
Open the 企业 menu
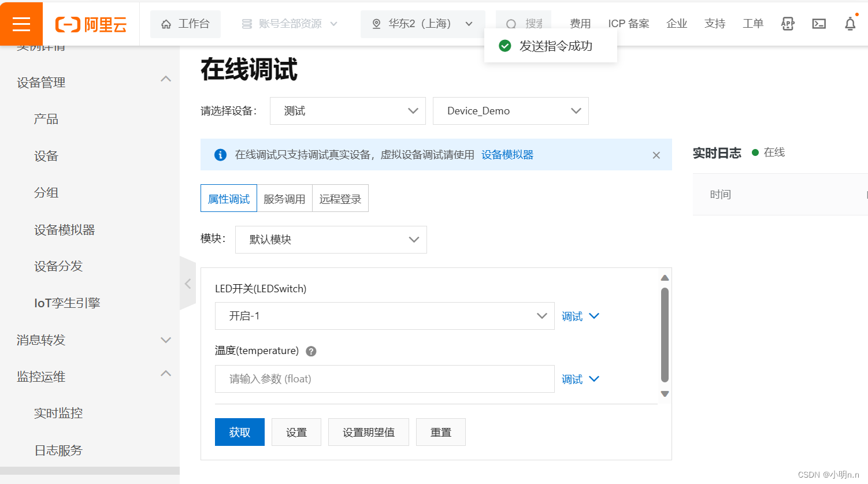click(x=677, y=24)
